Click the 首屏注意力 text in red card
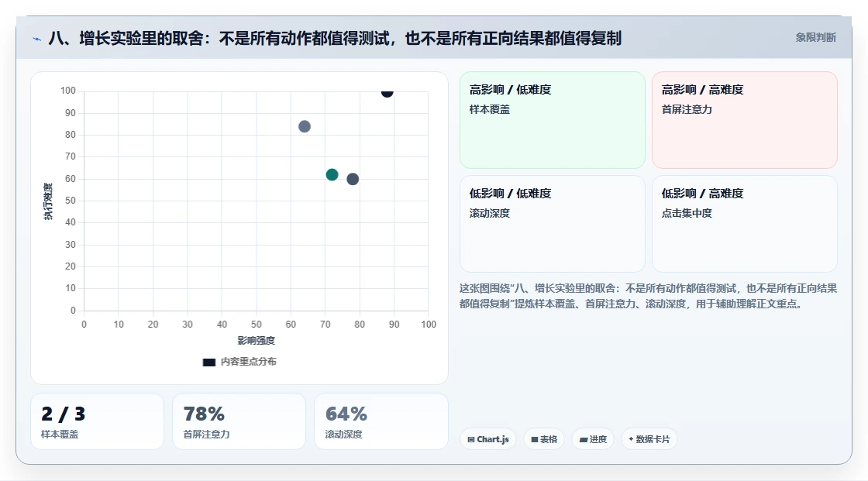This screenshot has width=868, height=481. coord(687,109)
